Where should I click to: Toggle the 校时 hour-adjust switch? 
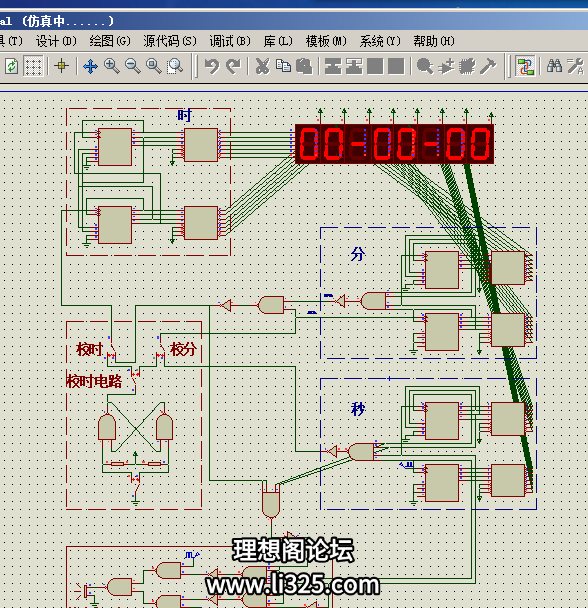pyautogui.click(x=111, y=349)
